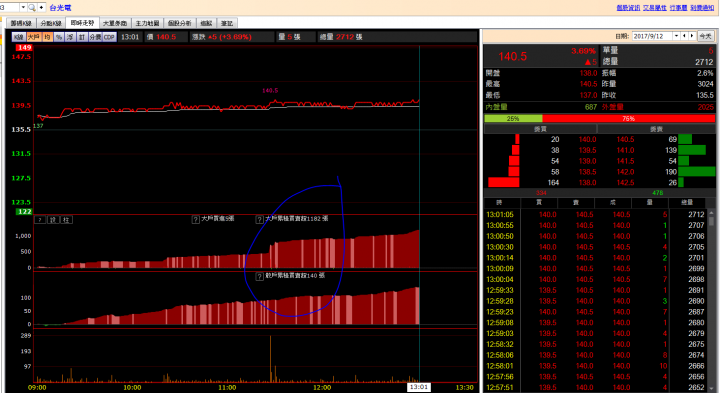720x393 pixels.
Task: Click the ask price 142.0 with quantity 190
Action: [x=625, y=172]
